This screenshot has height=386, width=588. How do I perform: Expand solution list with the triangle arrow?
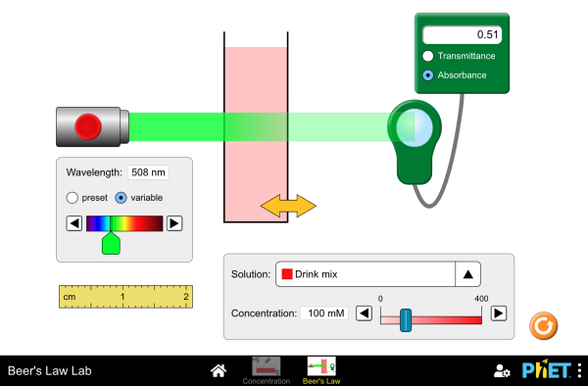point(468,274)
